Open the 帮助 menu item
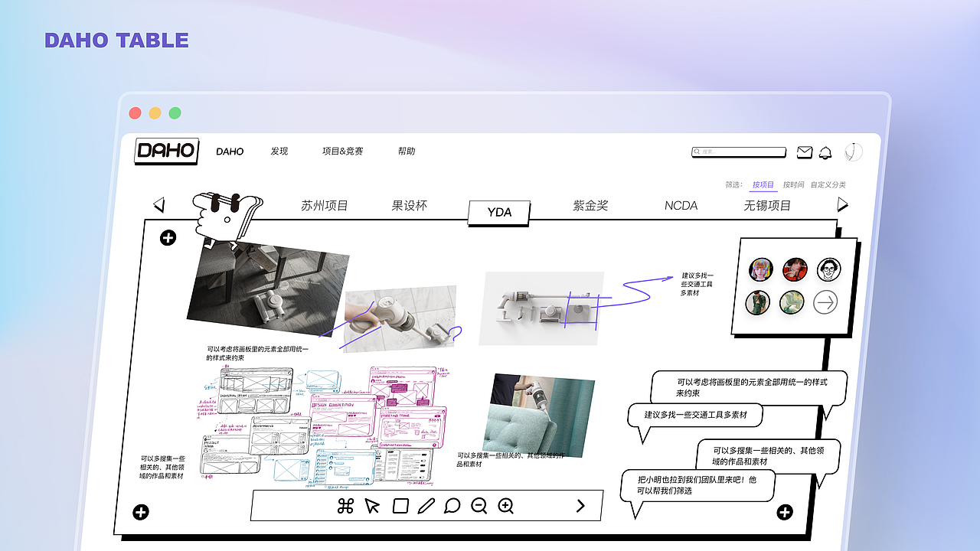The width and height of the screenshot is (980, 551). pyautogui.click(x=407, y=152)
